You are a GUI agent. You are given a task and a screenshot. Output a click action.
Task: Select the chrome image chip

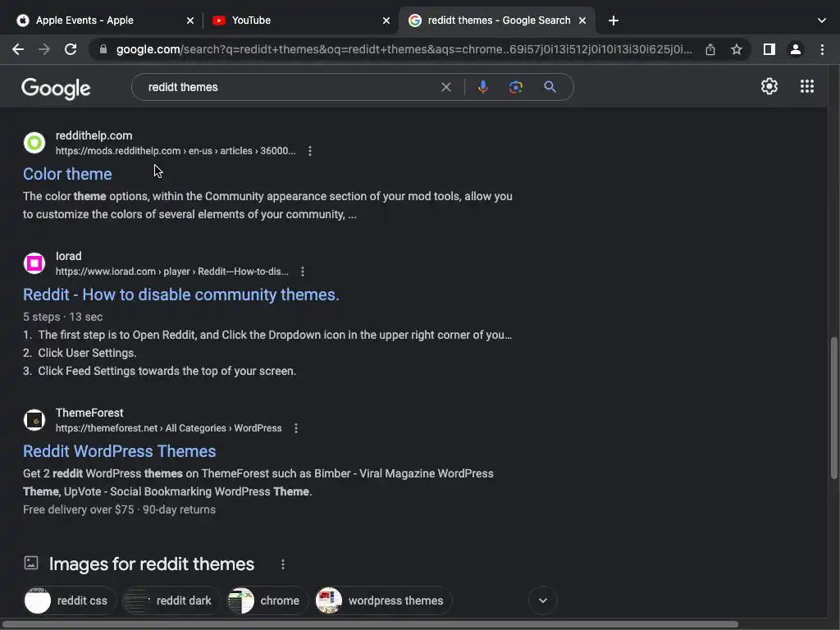click(x=267, y=600)
